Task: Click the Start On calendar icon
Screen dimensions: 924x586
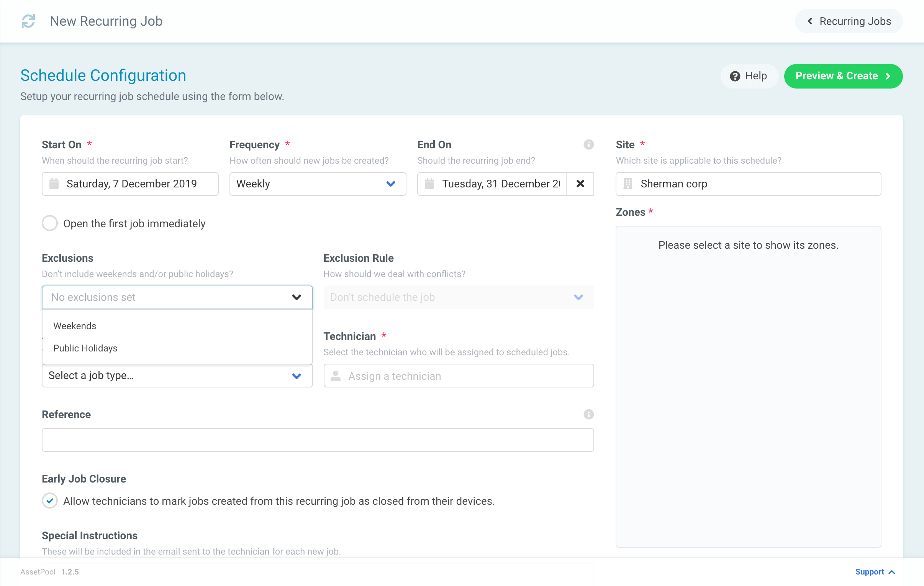Action: (x=54, y=184)
